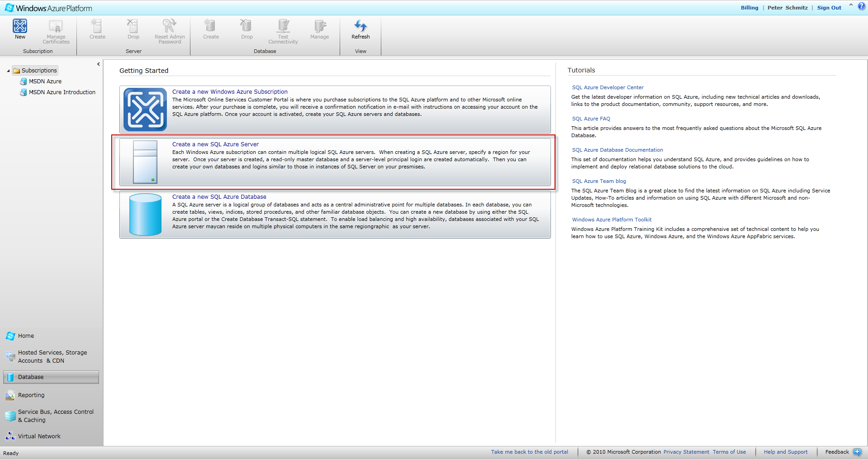Open Terms of Use

(729, 452)
